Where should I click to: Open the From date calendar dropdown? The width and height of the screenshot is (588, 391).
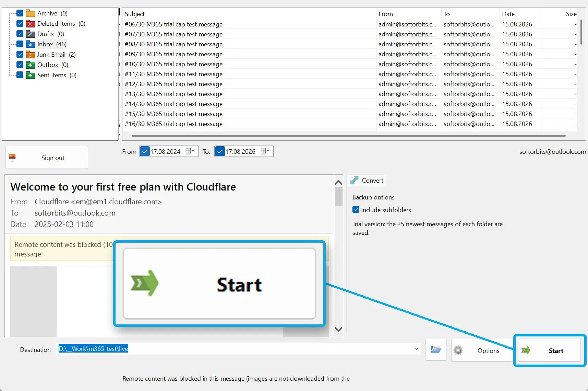[190, 151]
